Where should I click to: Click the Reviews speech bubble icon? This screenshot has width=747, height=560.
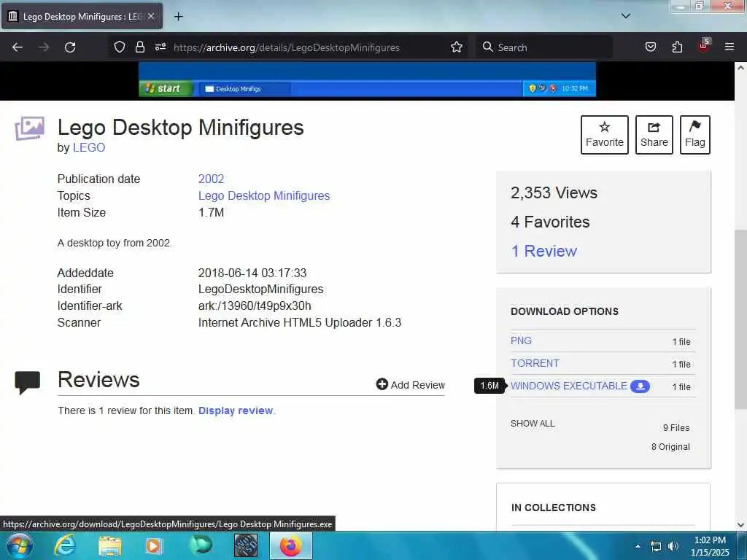click(27, 382)
